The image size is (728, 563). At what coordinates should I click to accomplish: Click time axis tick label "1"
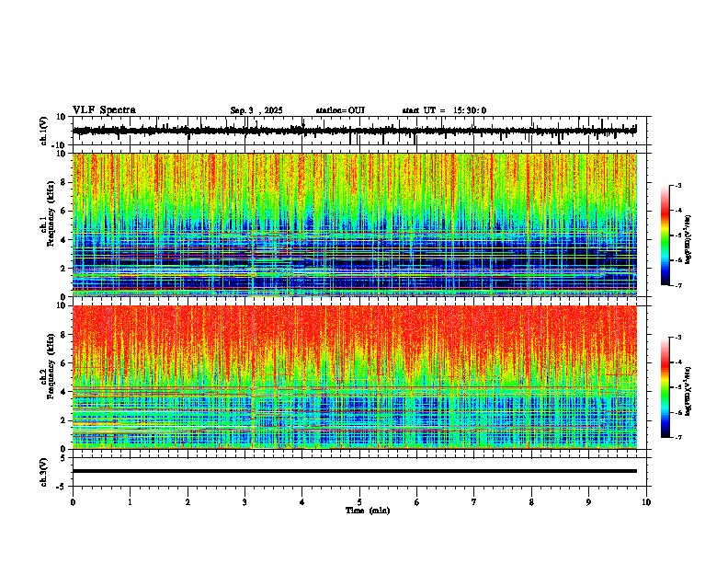tap(130, 502)
